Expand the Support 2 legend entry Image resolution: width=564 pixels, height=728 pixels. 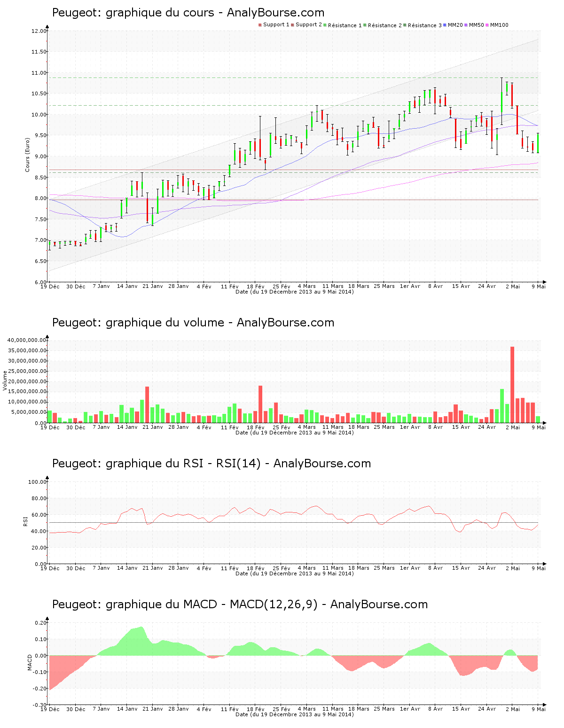307,24
